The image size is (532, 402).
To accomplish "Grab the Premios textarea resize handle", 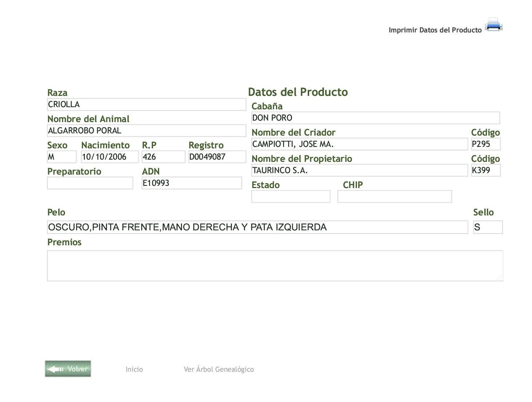I will click(500, 278).
